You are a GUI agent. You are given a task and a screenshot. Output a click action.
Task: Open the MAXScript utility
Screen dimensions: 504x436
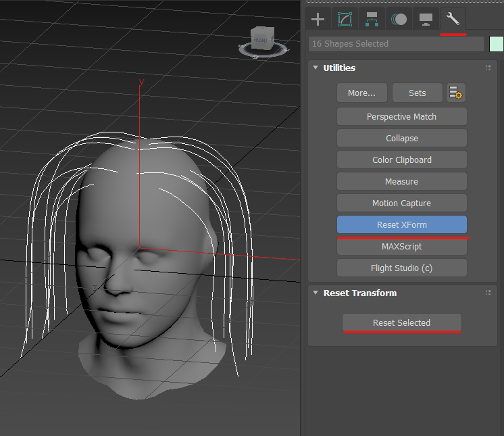click(401, 246)
